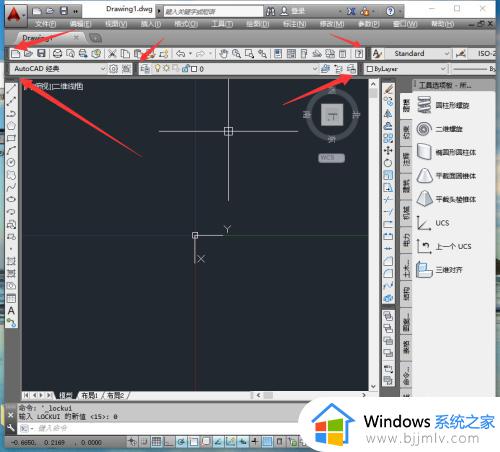Open the 文件(F) menu
This screenshot has width=500, height=452.
(x=45, y=24)
